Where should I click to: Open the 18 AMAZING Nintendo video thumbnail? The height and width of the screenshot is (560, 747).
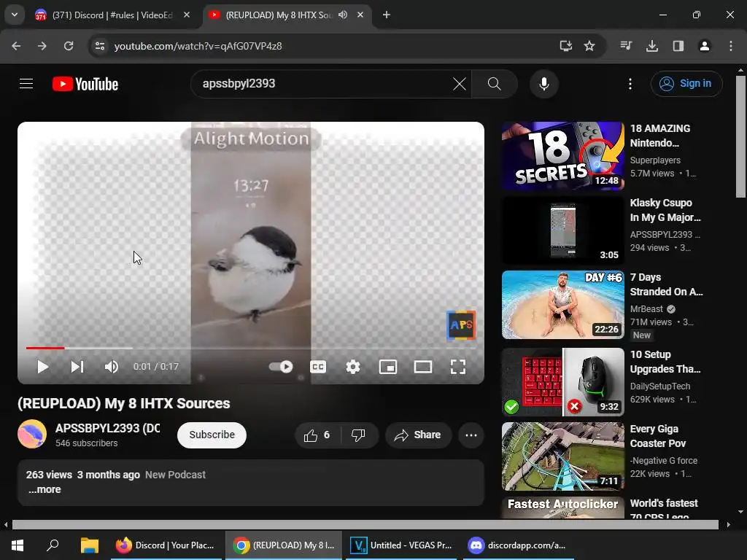coord(562,156)
